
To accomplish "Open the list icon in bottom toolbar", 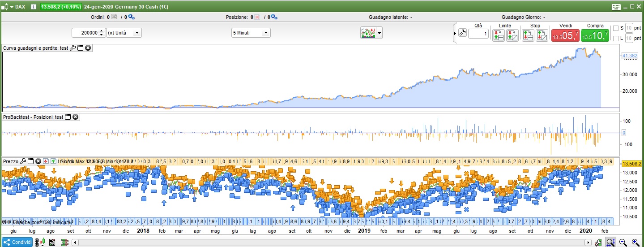I will coord(52,243).
